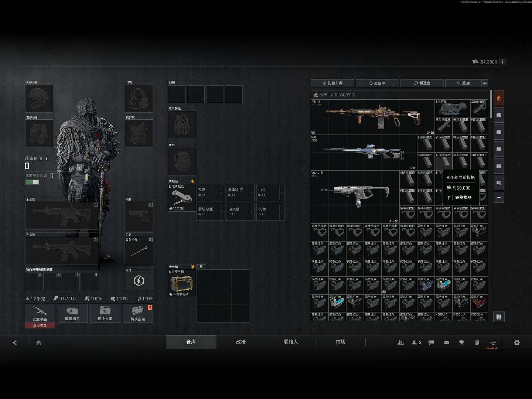
Task: Switch to the 联络人 tab
Action: 291,342
